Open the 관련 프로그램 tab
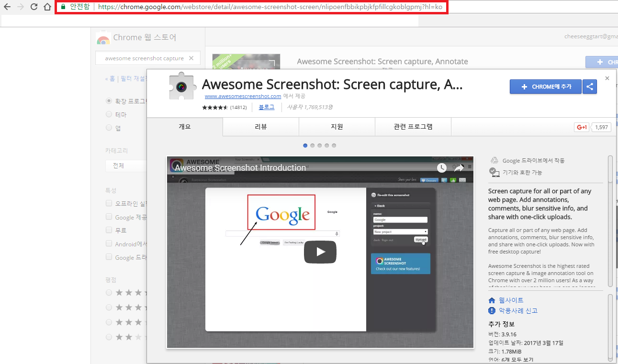 (413, 127)
